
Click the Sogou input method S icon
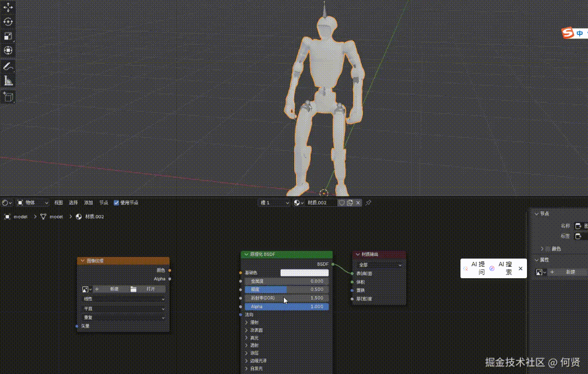pyautogui.click(x=568, y=33)
